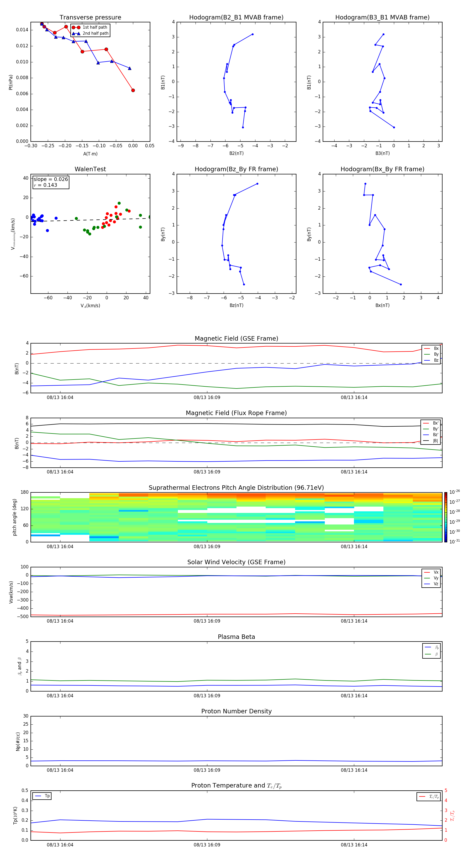Click the 'Plasma Beta' plot title
Screen dimensions: 473x868
[236, 637]
